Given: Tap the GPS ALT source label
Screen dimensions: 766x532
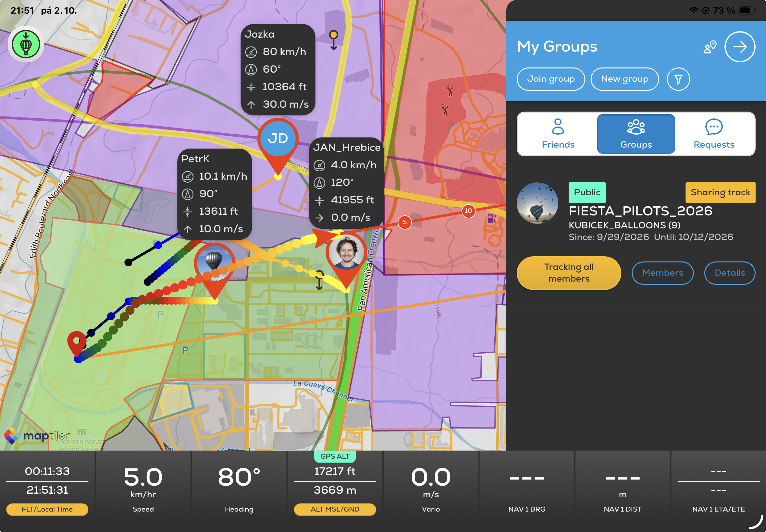Looking at the screenshot, I should (x=335, y=456).
